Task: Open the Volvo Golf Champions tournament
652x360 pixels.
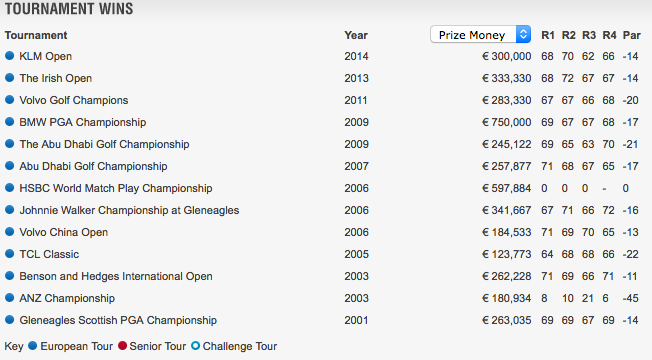Action: 74,100
